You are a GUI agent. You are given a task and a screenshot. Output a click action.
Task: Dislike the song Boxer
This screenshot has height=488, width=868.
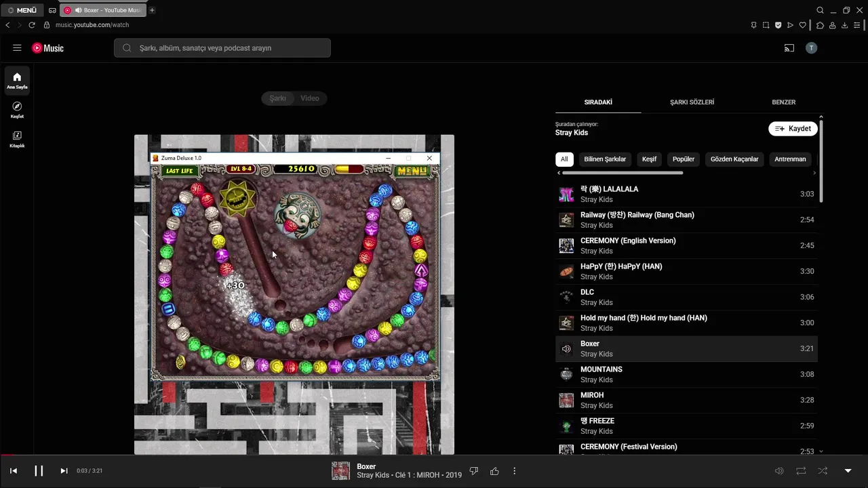coord(474,471)
